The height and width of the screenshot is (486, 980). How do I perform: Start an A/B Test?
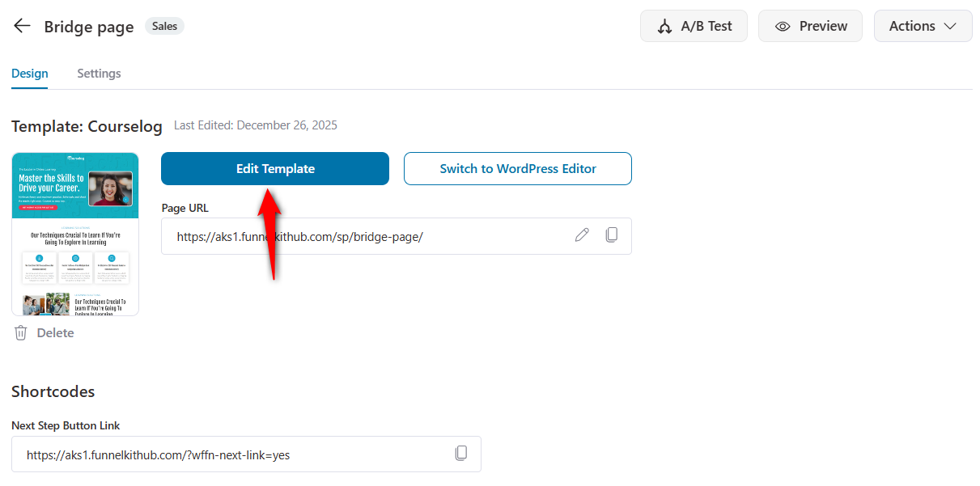pos(694,25)
